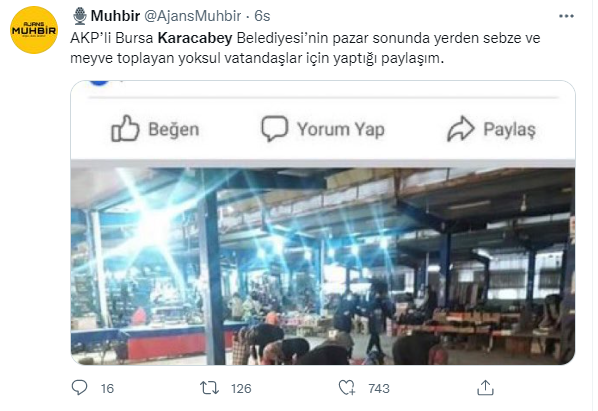
Task: Click the bold Karacabey keyword in tweet
Action: (195, 38)
